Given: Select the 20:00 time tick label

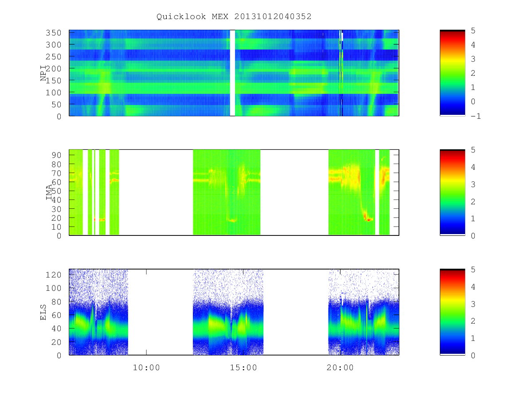Looking at the screenshot, I should click(340, 368).
